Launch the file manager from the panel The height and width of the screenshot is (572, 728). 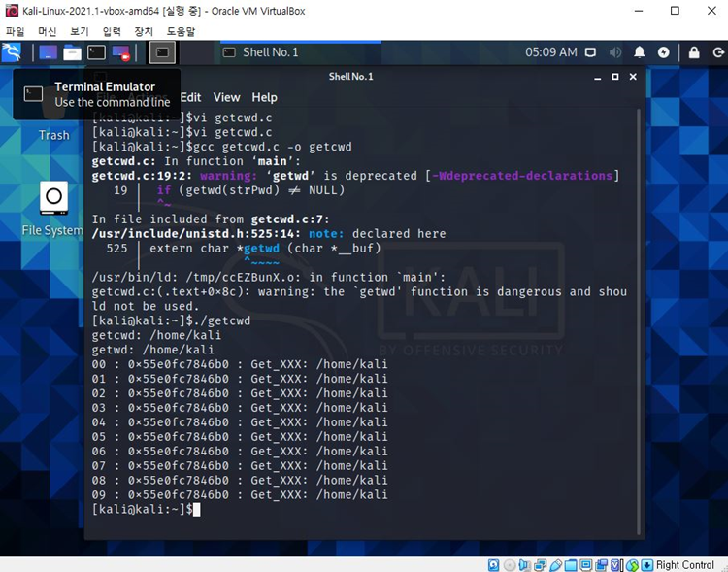click(72, 52)
